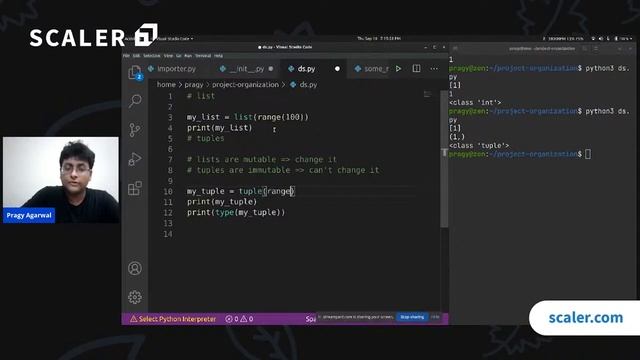640x360 pixels.
Task: Click the 'tuples are immutable' comment line
Action: pos(283,170)
